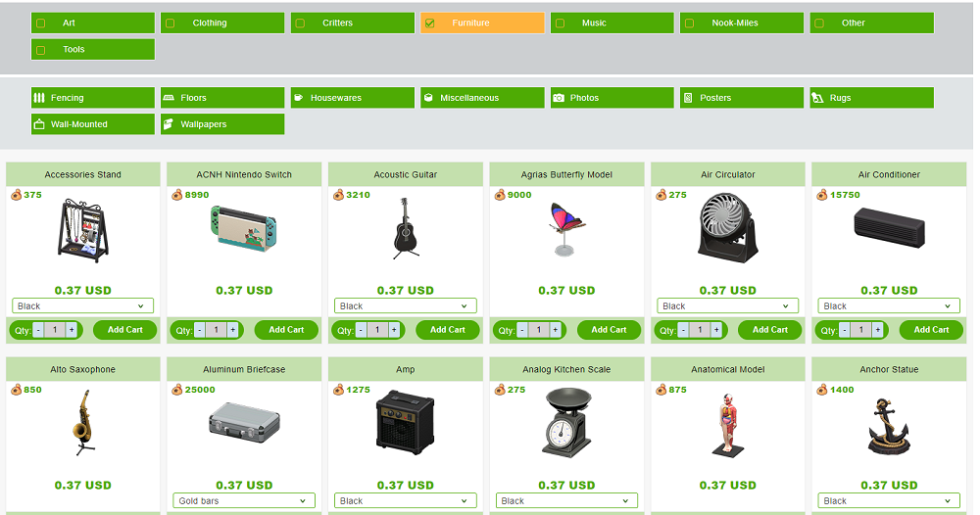Click Air Conditioner quantity input field
The width and height of the screenshot is (980, 515).
(x=861, y=330)
